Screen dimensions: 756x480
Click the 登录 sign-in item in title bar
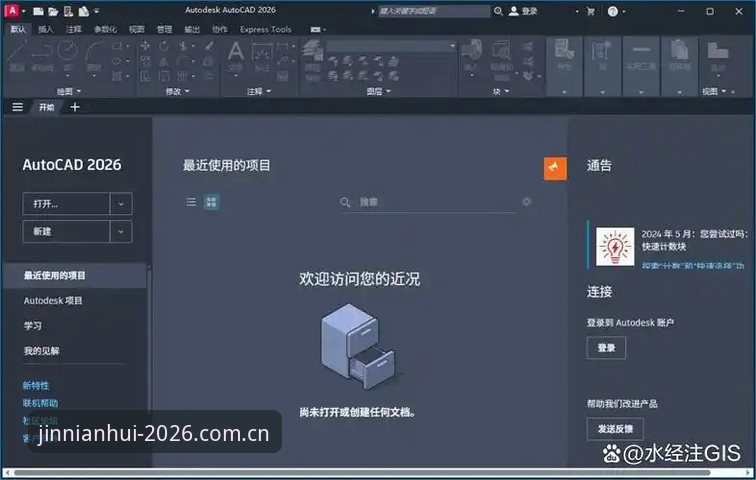[x=524, y=11]
